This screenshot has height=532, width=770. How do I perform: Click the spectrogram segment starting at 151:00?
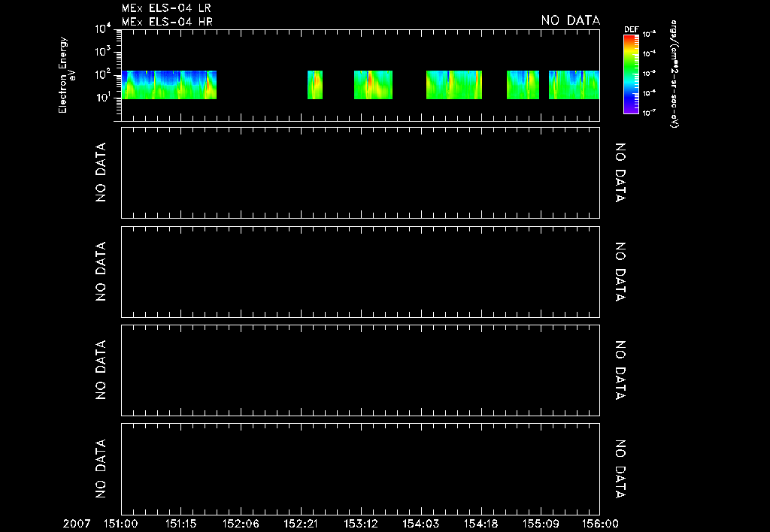click(x=169, y=85)
